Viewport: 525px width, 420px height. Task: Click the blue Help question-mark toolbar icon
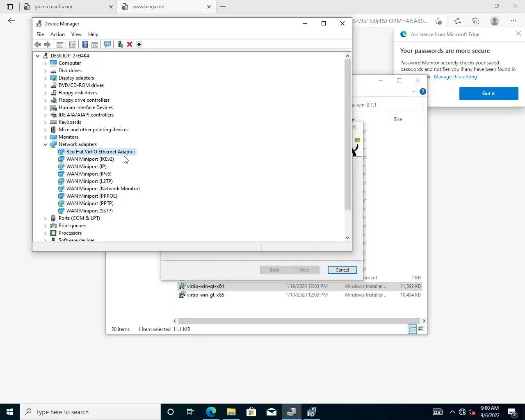pyautogui.click(x=85, y=44)
